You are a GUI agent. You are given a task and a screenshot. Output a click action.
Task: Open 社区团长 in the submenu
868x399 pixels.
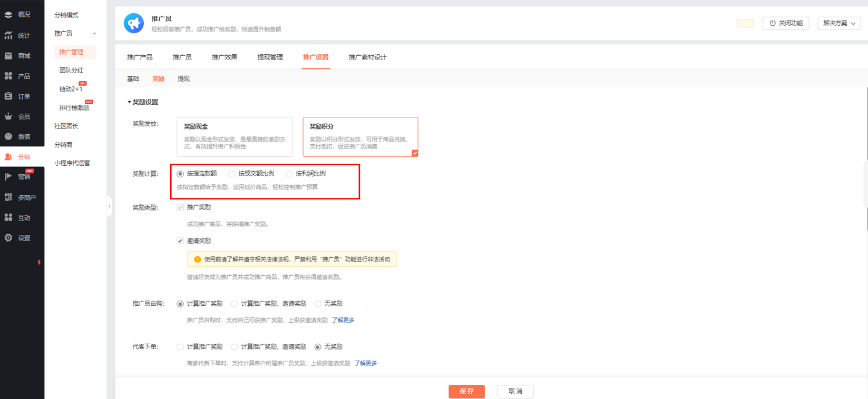66,126
